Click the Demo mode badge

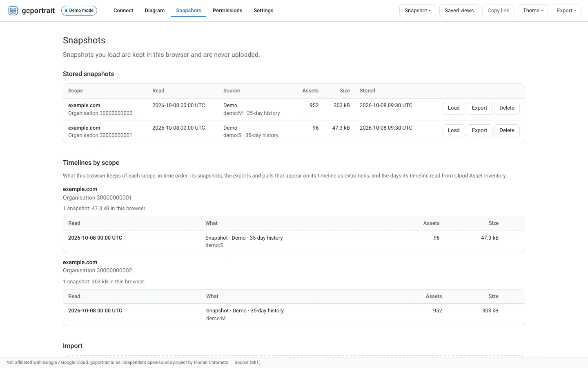(79, 11)
